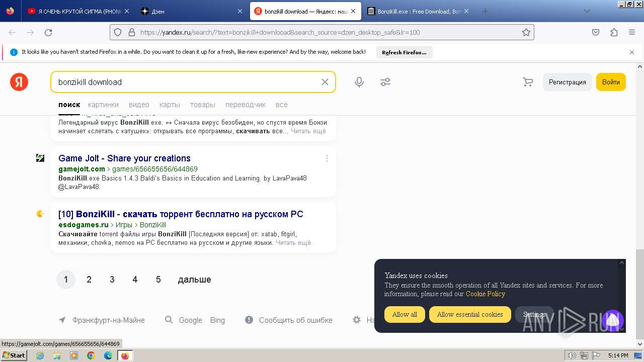
Task: Click Refresh Firefox button
Action: click(x=404, y=52)
